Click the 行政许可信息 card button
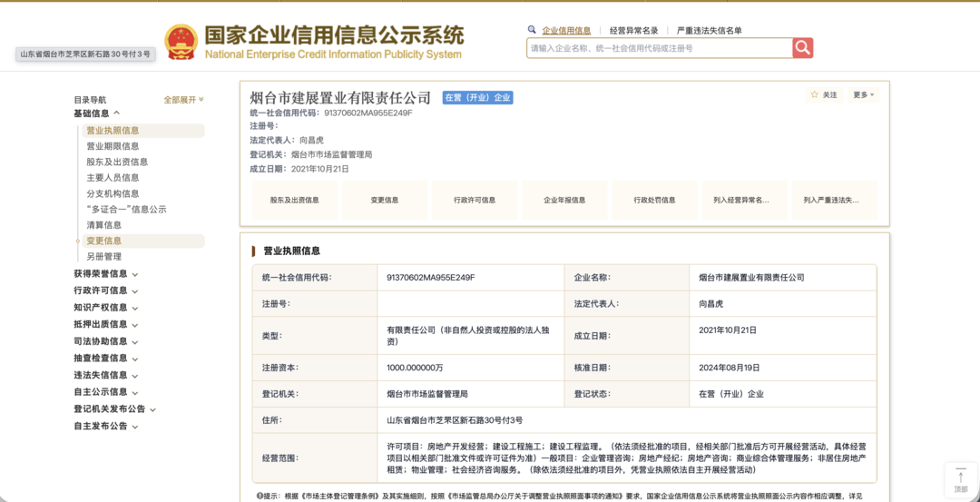 tap(475, 200)
